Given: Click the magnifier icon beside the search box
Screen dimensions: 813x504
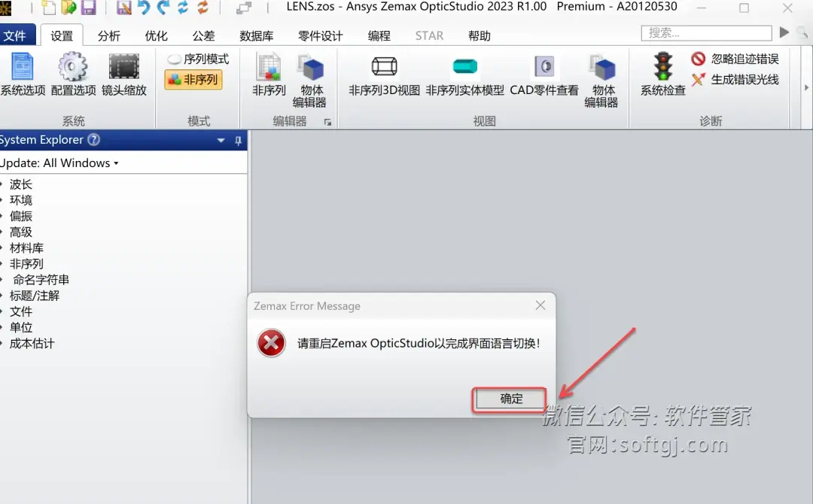Looking at the screenshot, I should (802, 33).
